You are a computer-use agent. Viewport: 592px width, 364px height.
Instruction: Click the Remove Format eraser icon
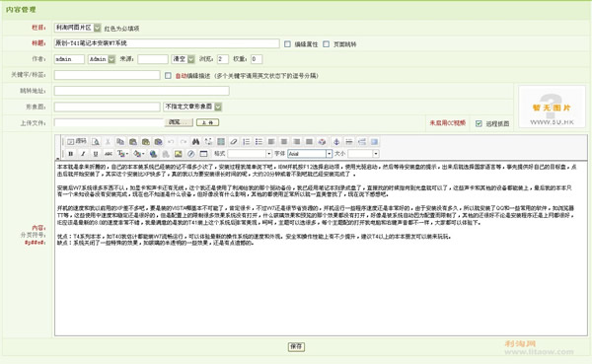pyautogui.click(x=234, y=142)
